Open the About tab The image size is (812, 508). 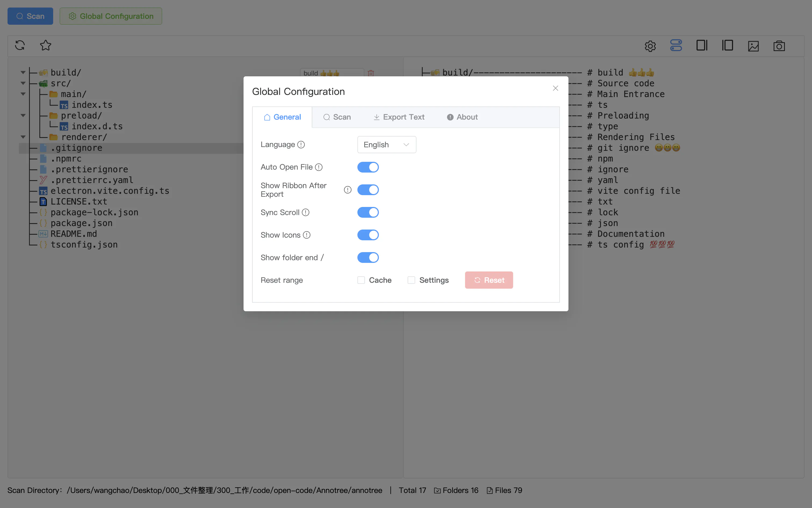(x=462, y=117)
